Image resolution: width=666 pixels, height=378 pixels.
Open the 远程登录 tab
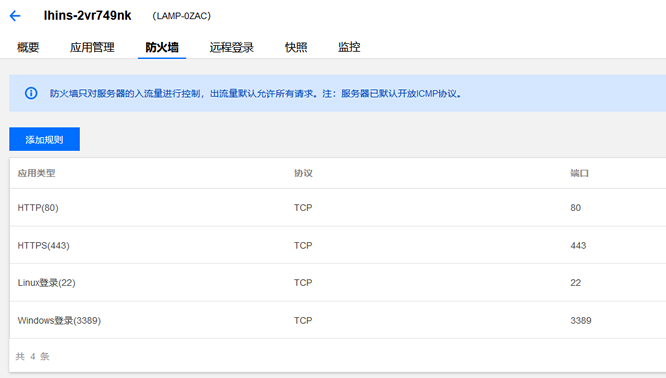click(231, 47)
